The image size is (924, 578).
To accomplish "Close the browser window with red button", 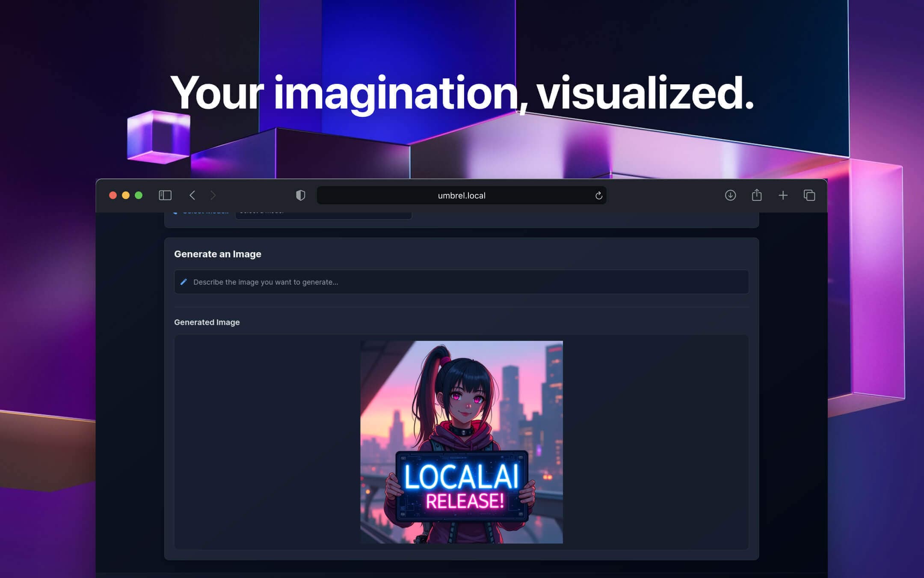I will [113, 195].
